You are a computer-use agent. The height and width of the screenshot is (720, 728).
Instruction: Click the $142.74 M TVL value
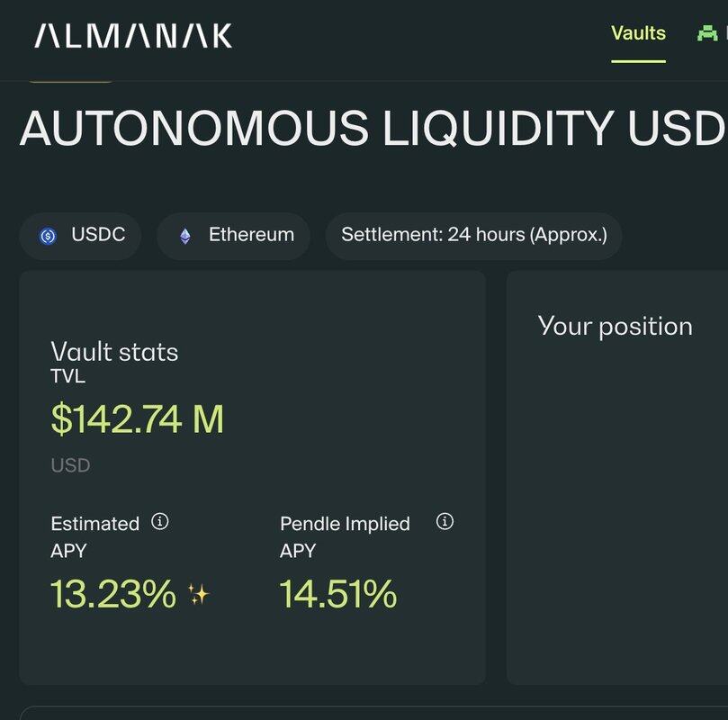[x=137, y=419]
